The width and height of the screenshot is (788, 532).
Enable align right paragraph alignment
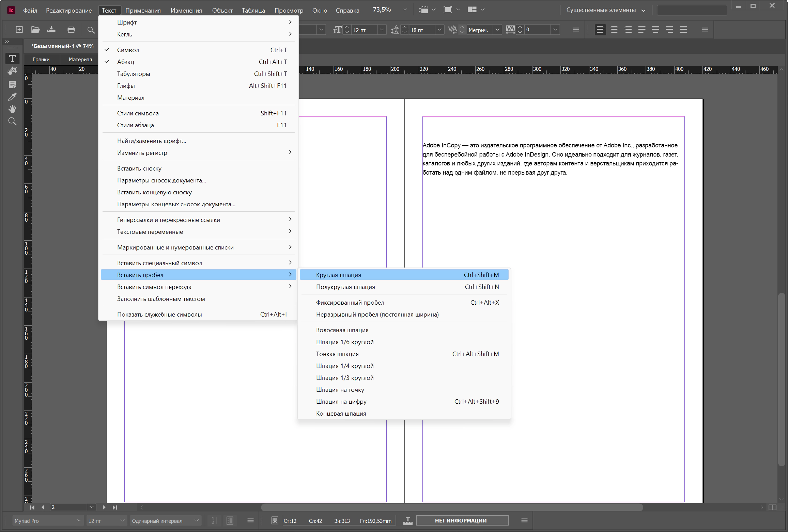(628, 30)
